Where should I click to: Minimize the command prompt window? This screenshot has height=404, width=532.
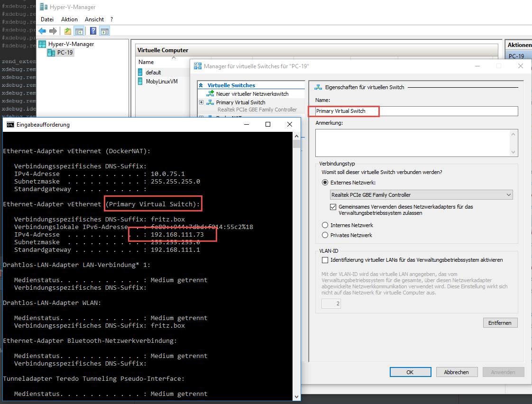tap(247, 125)
